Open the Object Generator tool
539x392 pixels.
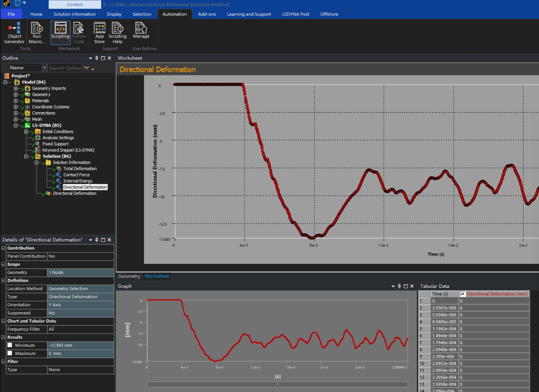[14, 33]
